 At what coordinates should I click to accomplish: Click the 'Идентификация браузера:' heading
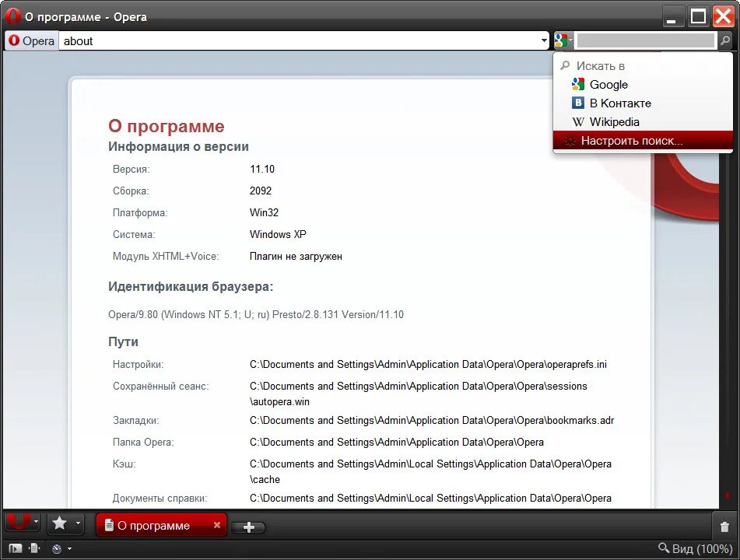(191, 286)
